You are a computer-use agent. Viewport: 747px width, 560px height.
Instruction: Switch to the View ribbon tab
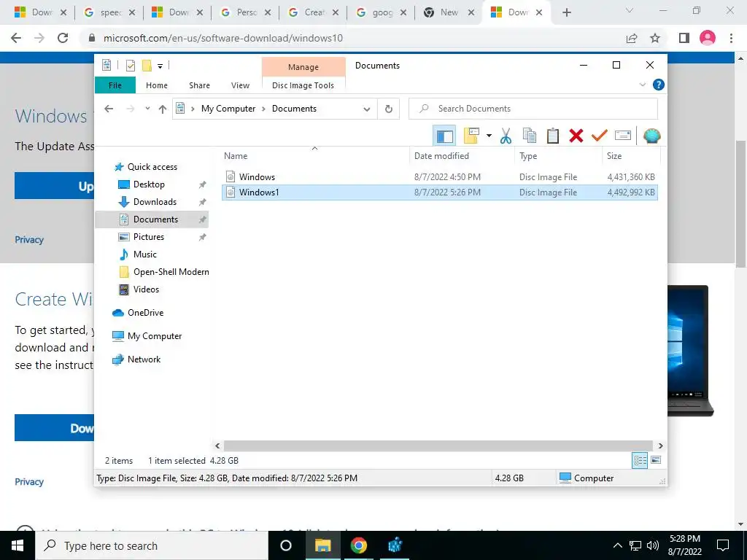pyautogui.click(x=240, y=85)
